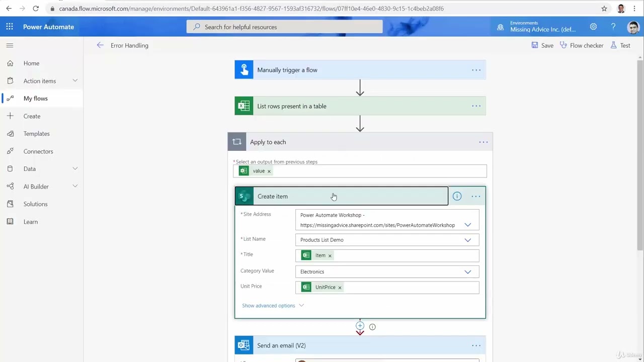The height and width of the screenshot is (362, 644).
Task: Click the Apply to each loop icon
Action: coord(237,142)
